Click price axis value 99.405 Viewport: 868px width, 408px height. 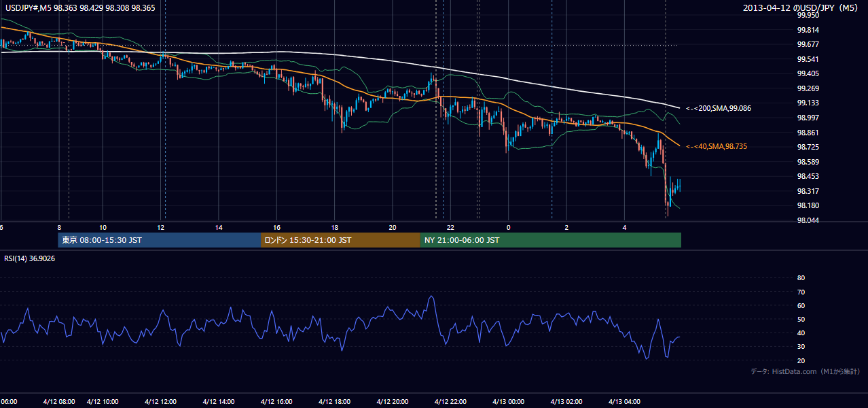(x=808, y=73)
